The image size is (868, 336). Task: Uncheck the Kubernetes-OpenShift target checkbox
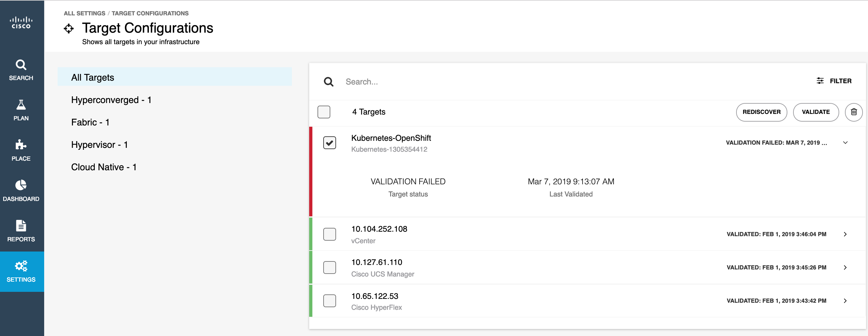[330, 142]
